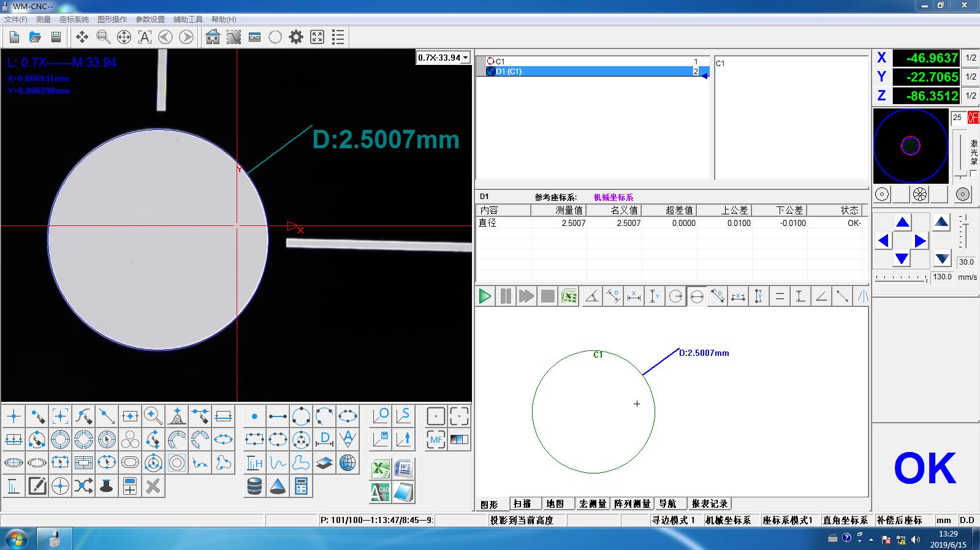This screenshot has height=550, width=980.
Task: Open the Word report export icon
Action: [x=403, y=469]
